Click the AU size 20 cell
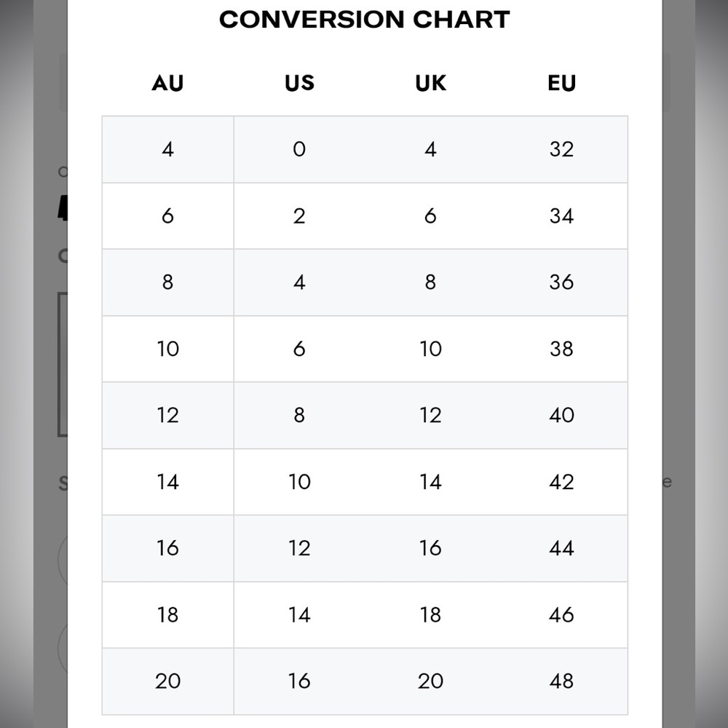The width and height of the screenshot is (728, 728). 167,681
